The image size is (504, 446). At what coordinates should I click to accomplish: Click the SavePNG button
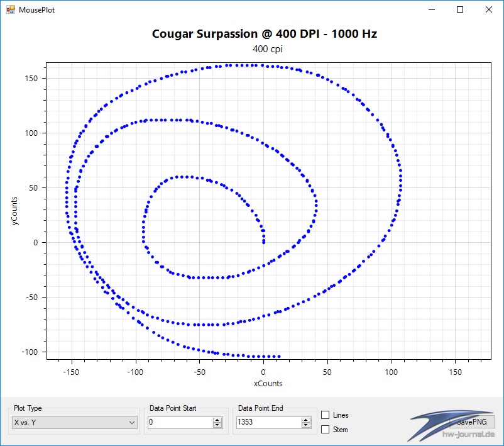click(472, 422)
